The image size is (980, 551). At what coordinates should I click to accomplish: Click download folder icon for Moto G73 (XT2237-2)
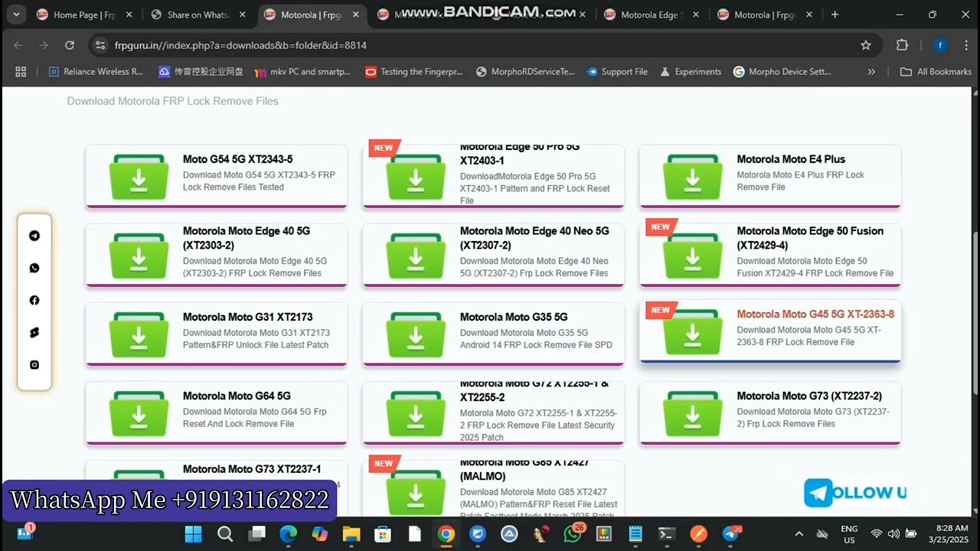[x=693, y=414]
